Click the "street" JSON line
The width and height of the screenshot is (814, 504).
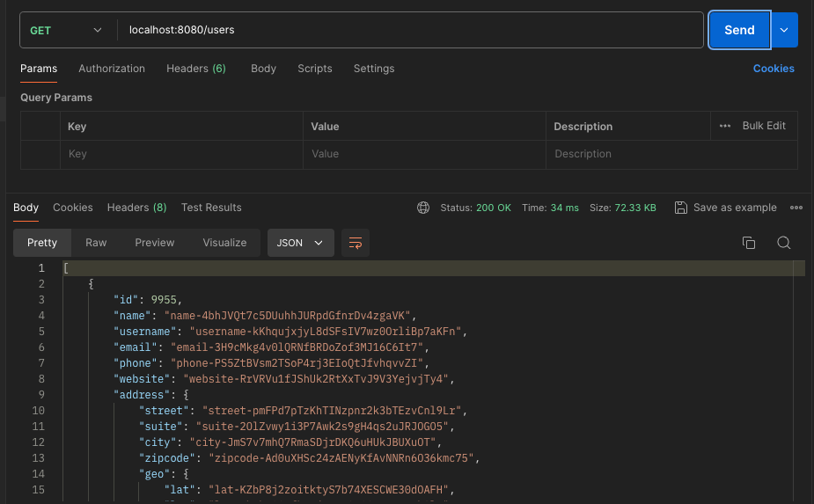(304, 411)
